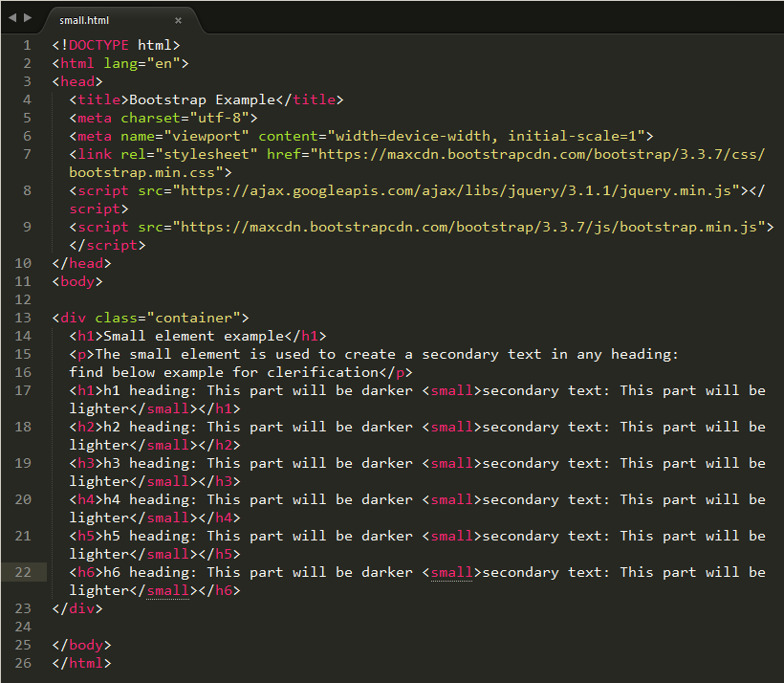
Task: Click the jquery.min.js script URL
Action: pos(456,190)
